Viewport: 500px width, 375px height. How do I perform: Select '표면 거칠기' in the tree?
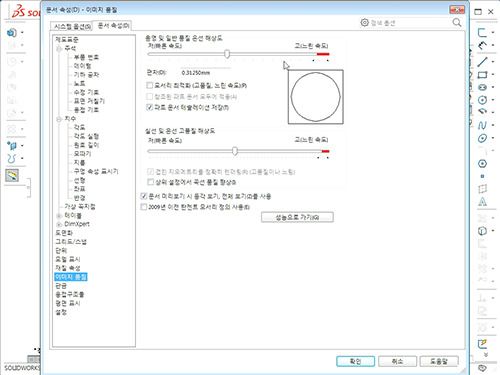(x=89, y=101)
